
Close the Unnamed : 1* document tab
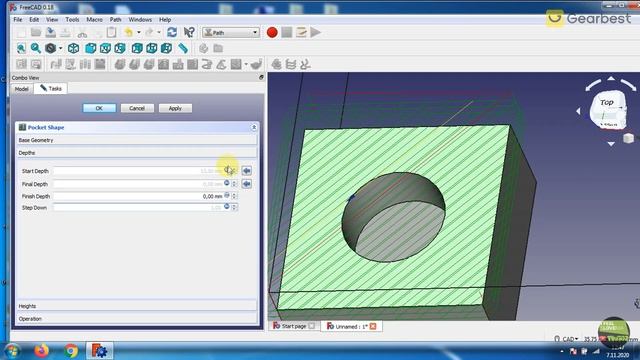click(373, 326)
